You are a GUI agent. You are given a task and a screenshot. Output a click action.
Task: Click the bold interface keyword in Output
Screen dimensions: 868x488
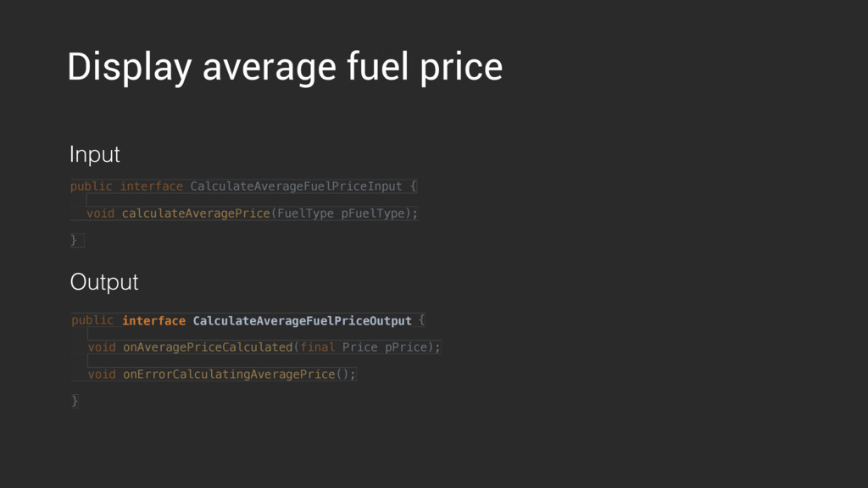coord(154,321)
